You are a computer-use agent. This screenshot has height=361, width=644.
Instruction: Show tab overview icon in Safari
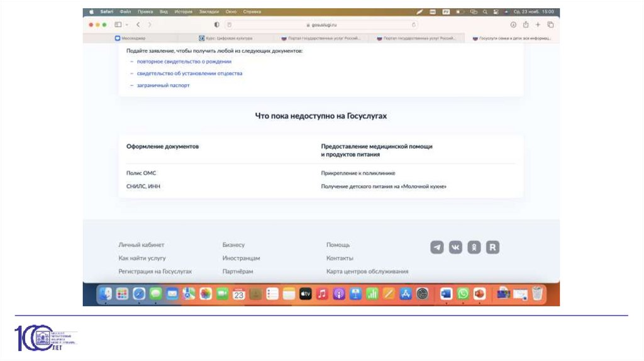(x=550, y=25)
